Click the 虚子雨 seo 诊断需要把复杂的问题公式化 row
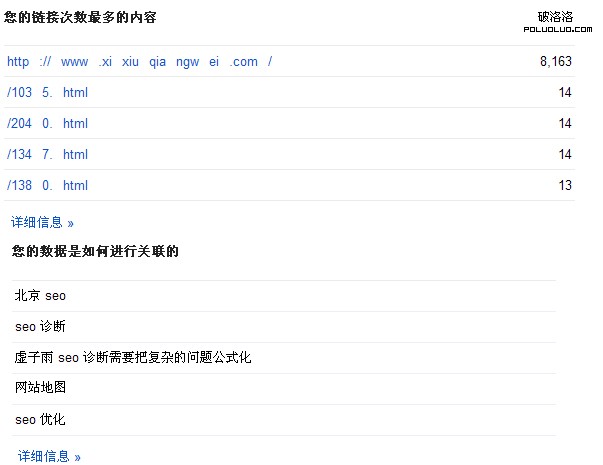The height and width of the screenshot is (465, 603). (133, 358)
